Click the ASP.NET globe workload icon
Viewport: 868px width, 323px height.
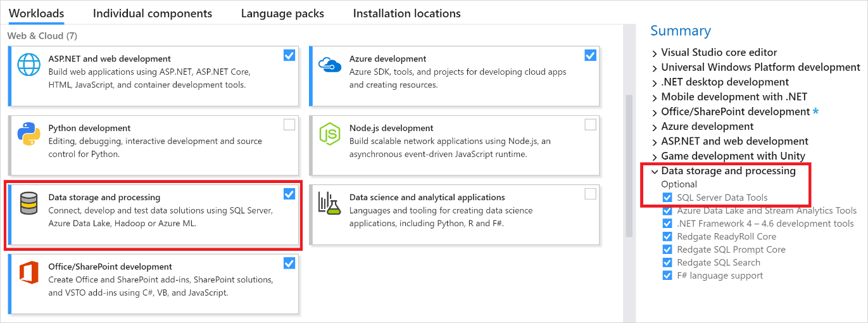point(28,65)
